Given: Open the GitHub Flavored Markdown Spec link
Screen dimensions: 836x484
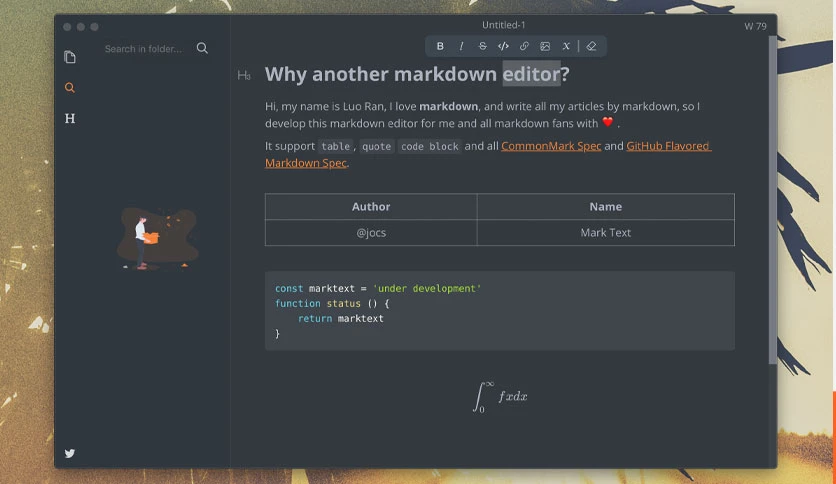Looking at the screenshot, I should [669, 146].
